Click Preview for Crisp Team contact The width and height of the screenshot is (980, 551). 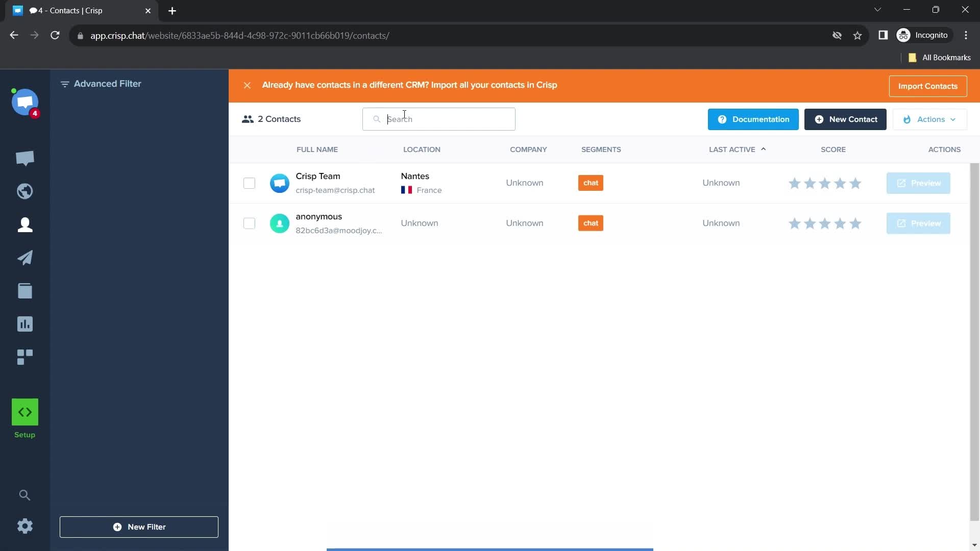pyautogui.click(x=919, y=183)
